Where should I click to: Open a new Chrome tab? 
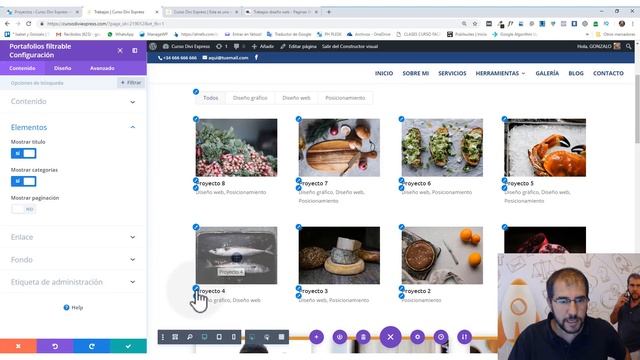click(x=329, y=12)
